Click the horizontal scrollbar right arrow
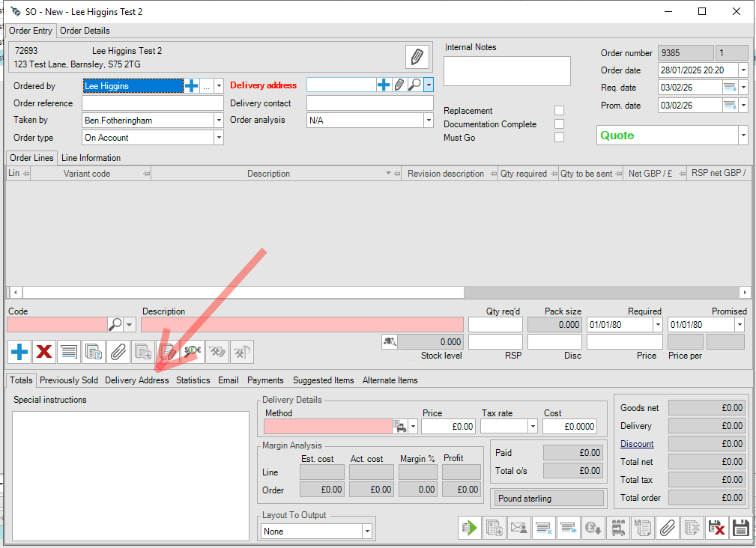The height and width of the screenshot is (548, 756). coord(745,292)
